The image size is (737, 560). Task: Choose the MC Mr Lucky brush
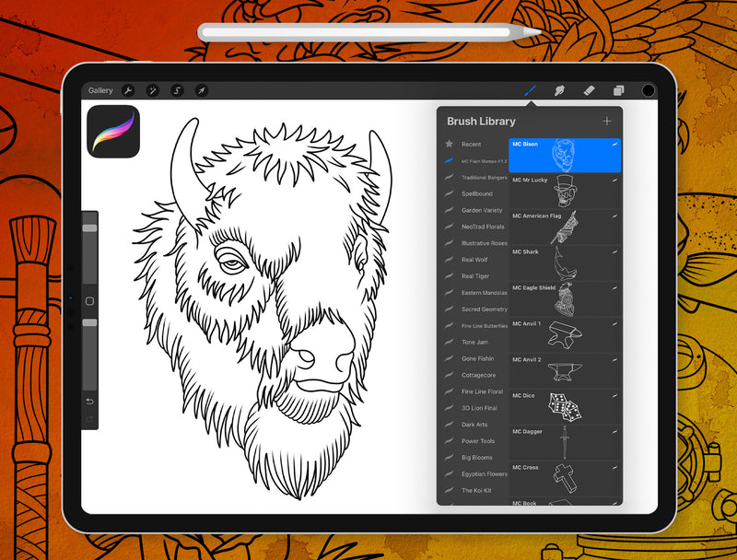[565, 191]
